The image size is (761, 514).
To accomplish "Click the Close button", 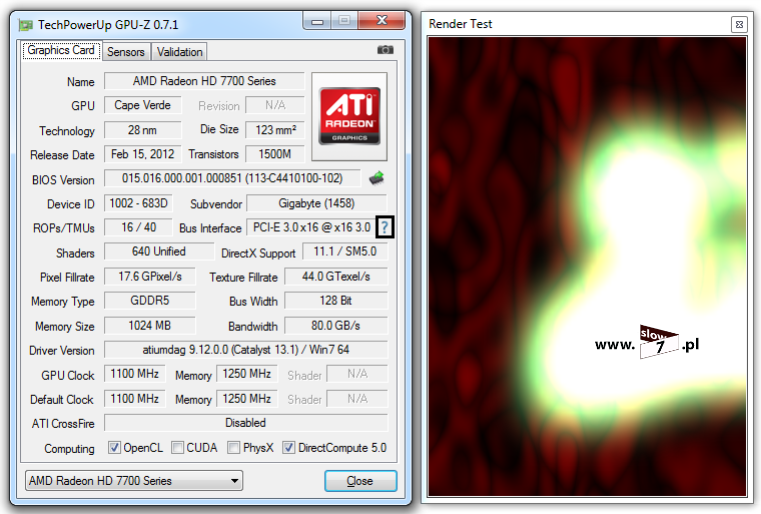I will 360,481.
